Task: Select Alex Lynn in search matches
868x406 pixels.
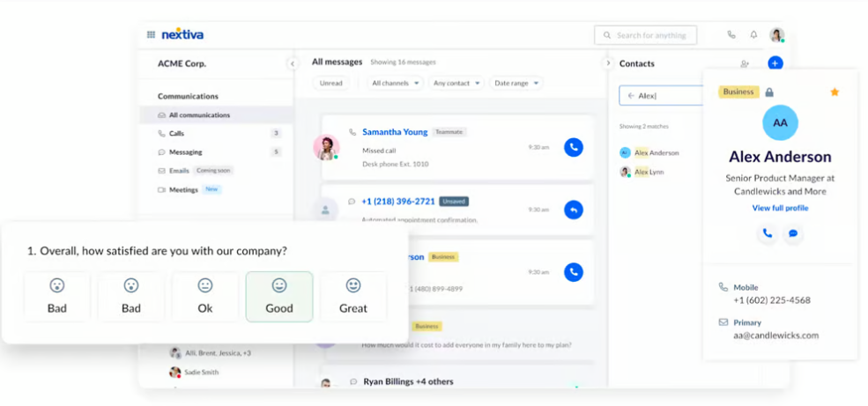Action: (649, 172)
